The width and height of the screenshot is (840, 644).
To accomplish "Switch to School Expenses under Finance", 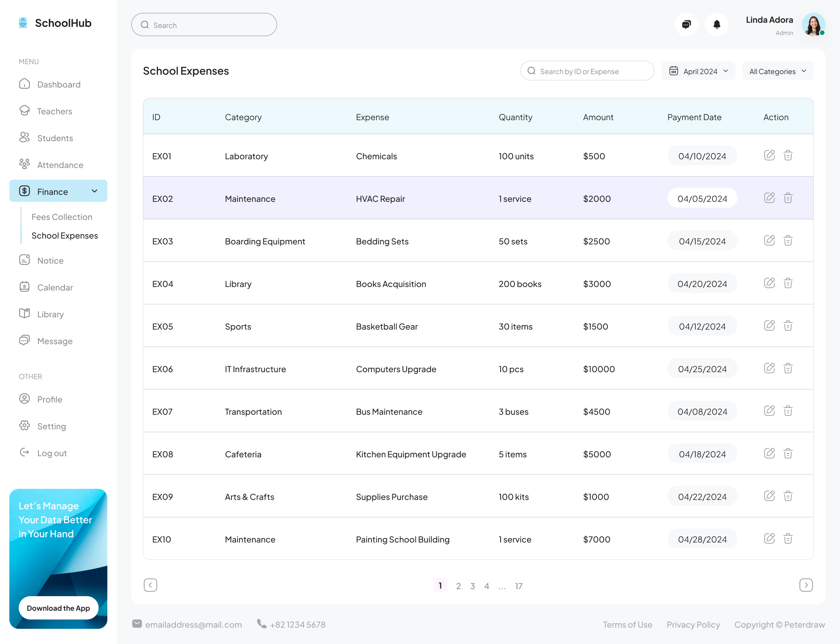I will pyautogui.click(x=65, y=235).
